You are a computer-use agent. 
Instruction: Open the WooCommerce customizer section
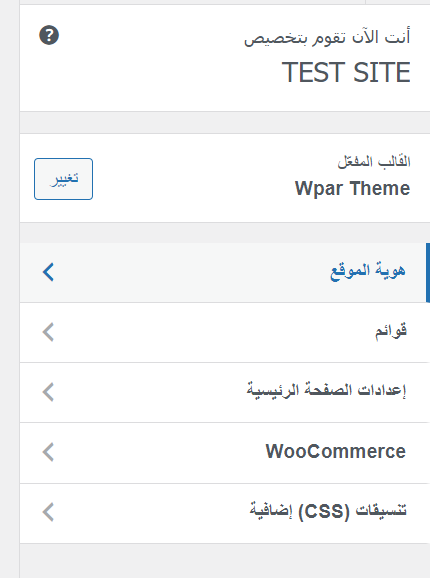click(x=225, y=453)
